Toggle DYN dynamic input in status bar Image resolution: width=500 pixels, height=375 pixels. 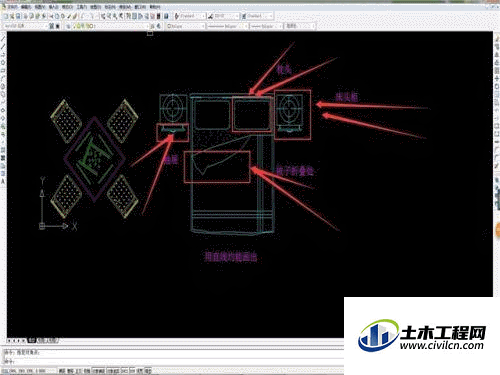(132, 371)
